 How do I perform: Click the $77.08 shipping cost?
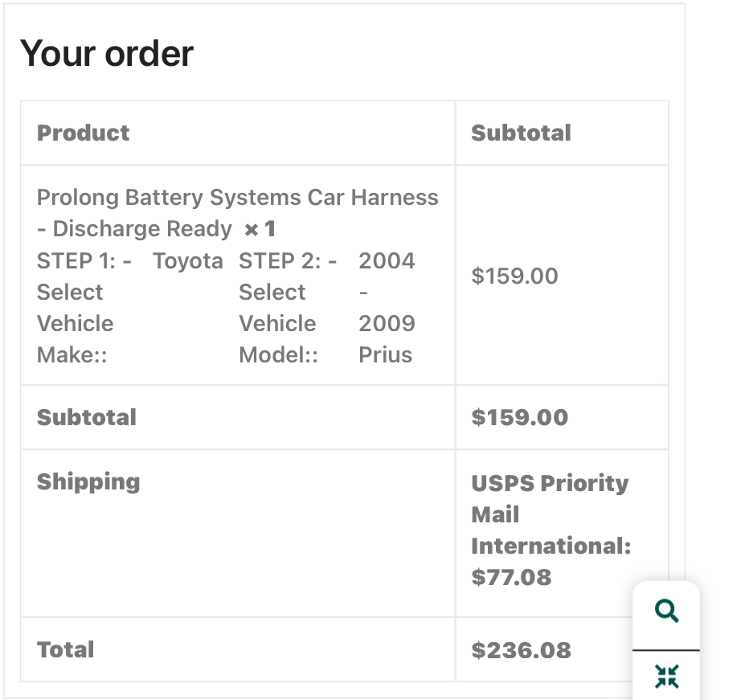[x=511, y=577]
